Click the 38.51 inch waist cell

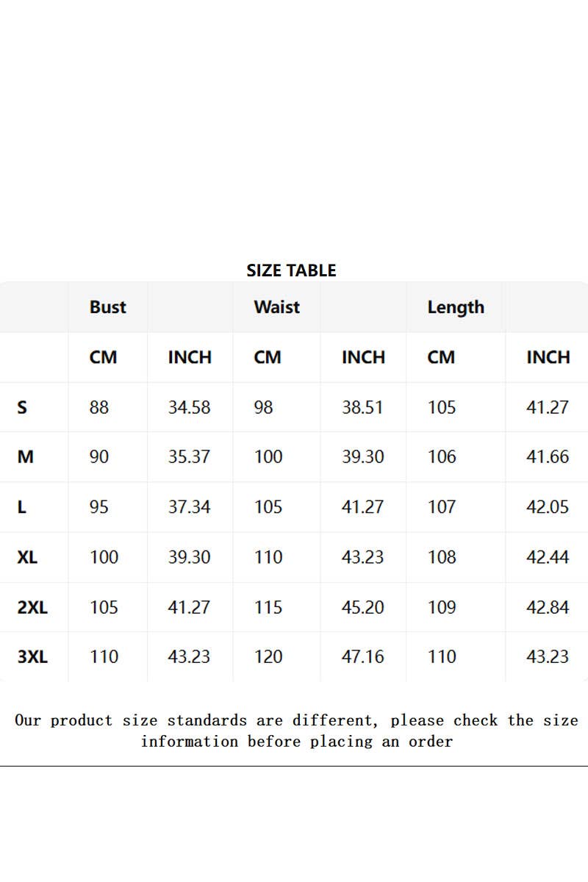pos(362,407)
